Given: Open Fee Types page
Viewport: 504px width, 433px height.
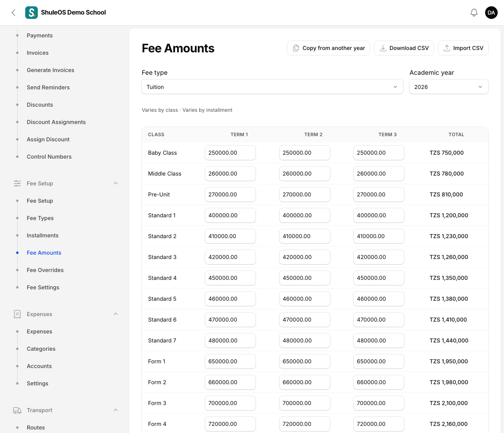Looking at the screenshot, I should coord(40,218).
